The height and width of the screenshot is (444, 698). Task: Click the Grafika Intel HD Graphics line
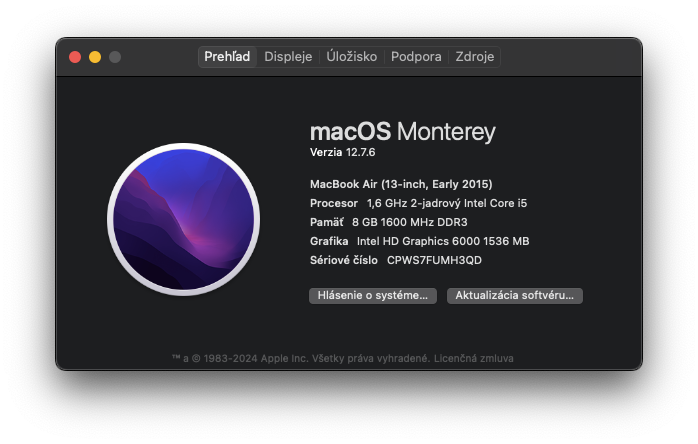point(420,241)
